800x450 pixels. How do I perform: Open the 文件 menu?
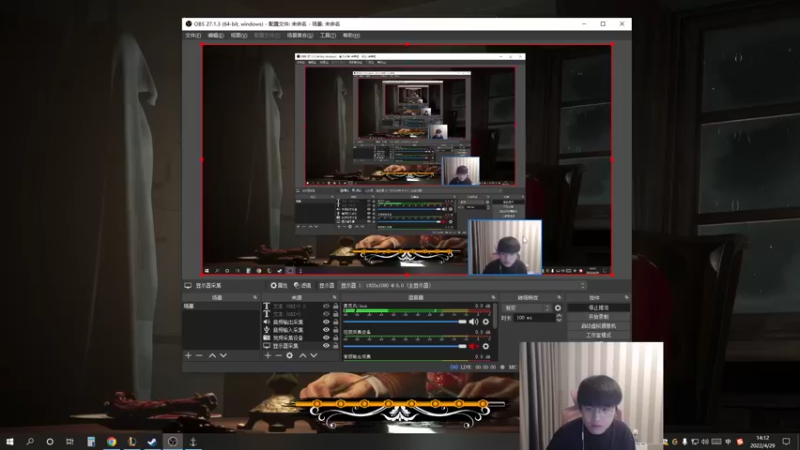click(193, 36)
